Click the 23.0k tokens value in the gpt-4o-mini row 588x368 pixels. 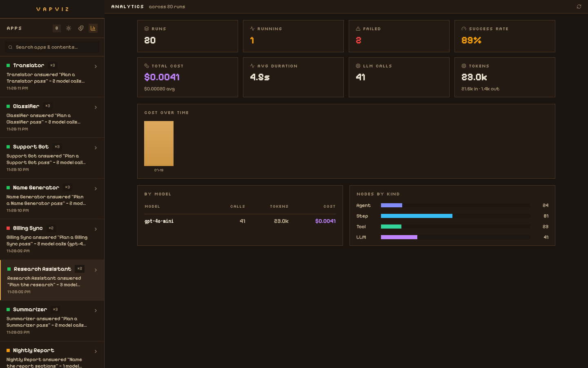[x=281, y=221]
